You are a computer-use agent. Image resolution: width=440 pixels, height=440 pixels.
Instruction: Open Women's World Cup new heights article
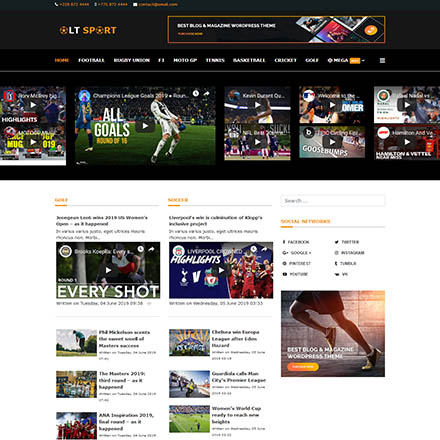(236, 415)
